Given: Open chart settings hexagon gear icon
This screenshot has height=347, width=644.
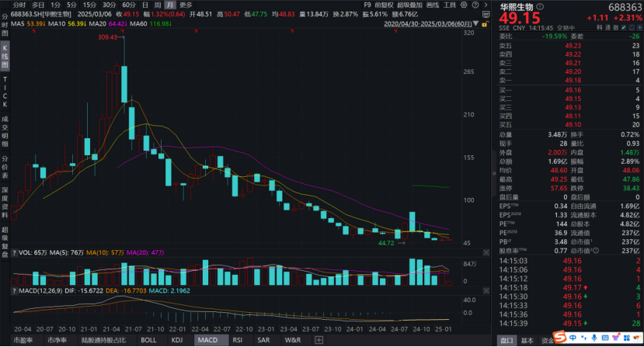Looking at the screenshot, I should [464, 5].
